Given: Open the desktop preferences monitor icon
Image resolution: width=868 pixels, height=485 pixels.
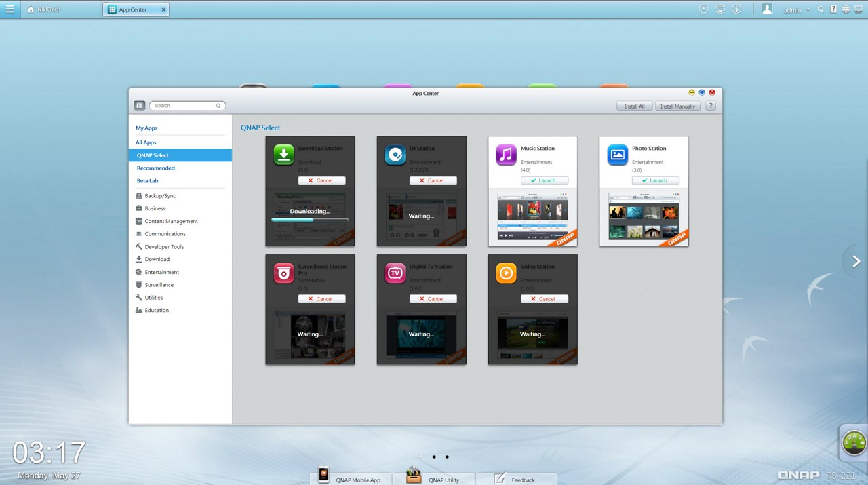Looking at the screenshot, I should (x=859, y=9).
